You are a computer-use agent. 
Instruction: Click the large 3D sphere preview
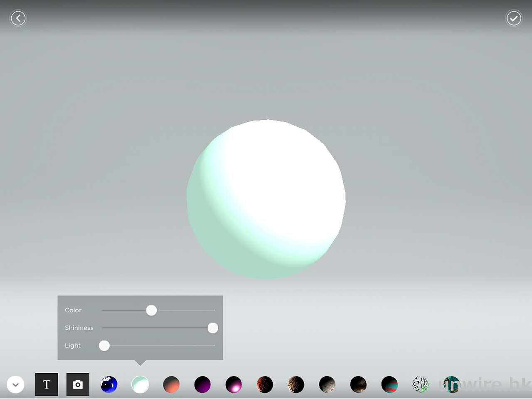[x=266, y=199]
